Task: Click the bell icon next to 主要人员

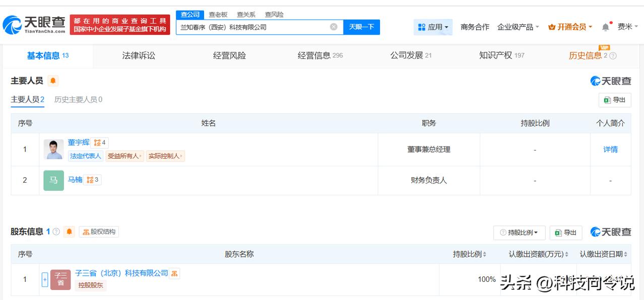Action: coord(53,81)
